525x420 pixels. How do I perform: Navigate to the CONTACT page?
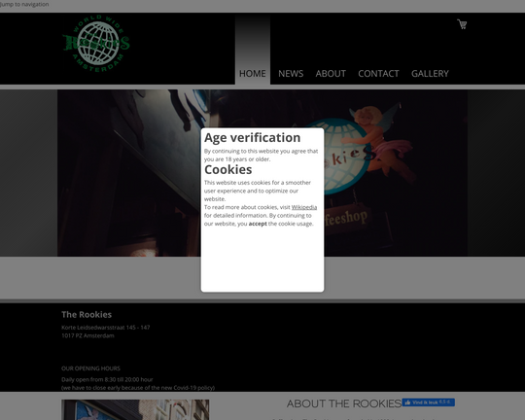pos(378,73)
